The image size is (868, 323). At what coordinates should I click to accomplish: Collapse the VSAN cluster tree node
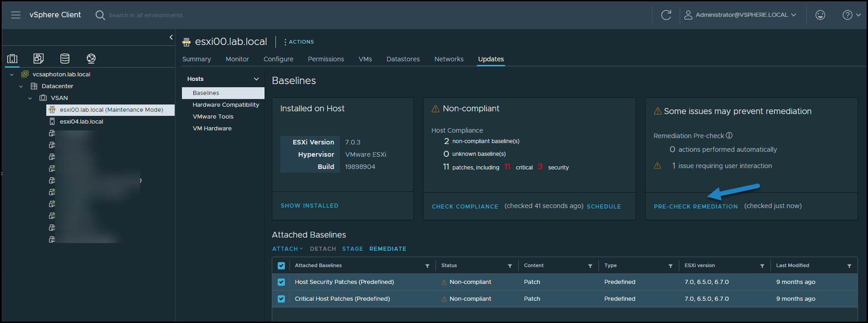click(30, 98)
